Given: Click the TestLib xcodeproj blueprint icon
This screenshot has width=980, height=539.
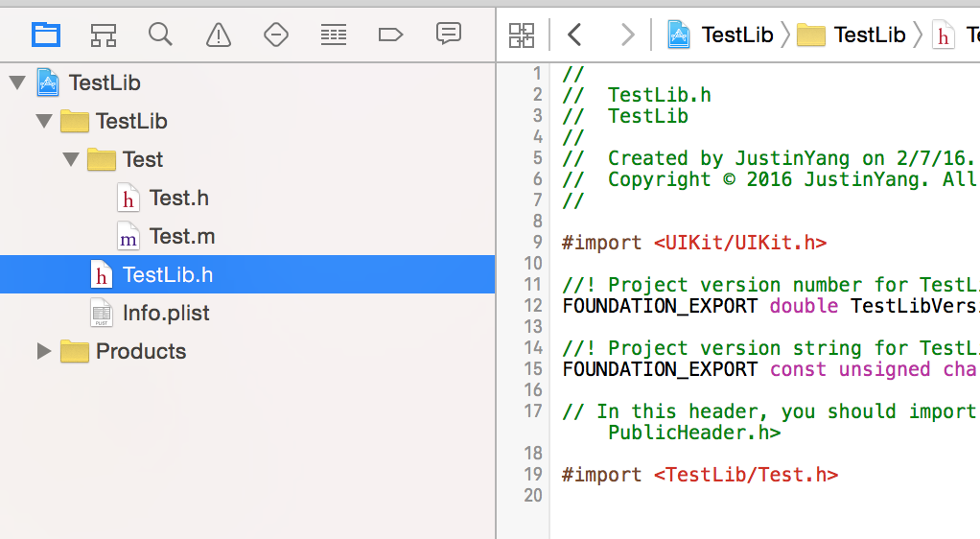Looking at the screenshot, I should click(48, 82).
